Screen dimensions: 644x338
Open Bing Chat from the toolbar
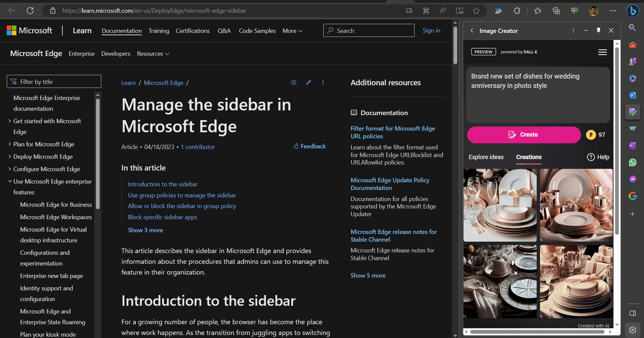click(633, 11)
